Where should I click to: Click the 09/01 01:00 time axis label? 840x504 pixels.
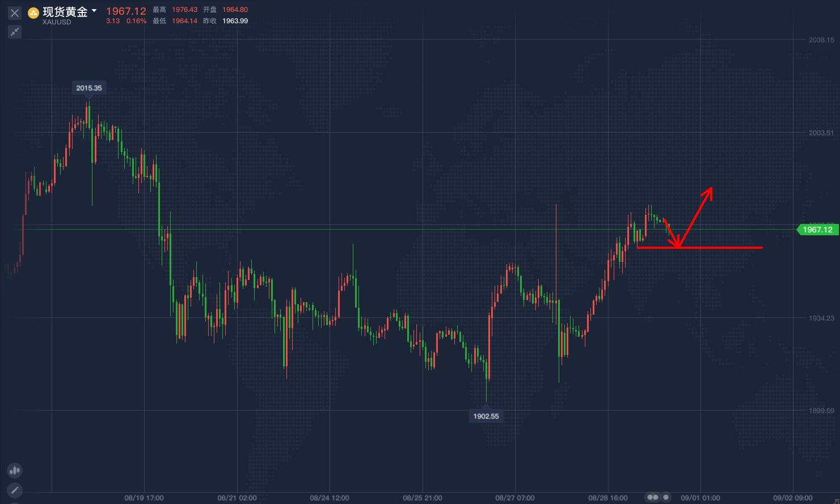tap(700, 498)
